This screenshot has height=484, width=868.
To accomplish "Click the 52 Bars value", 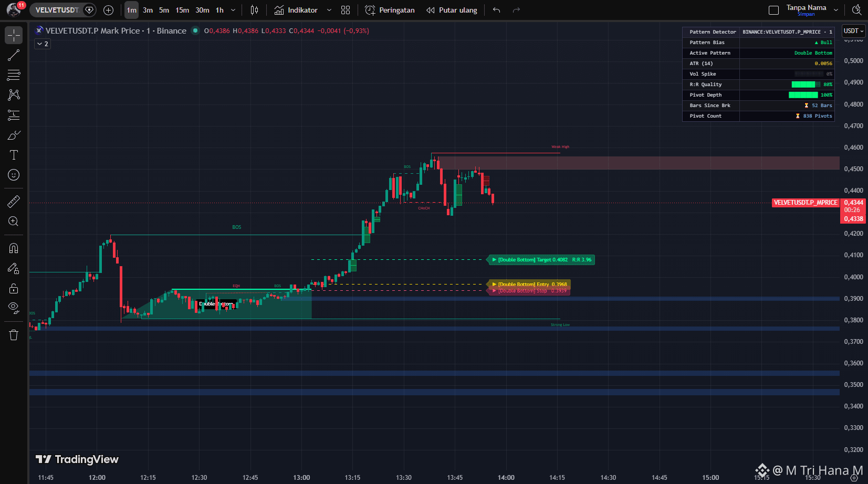I will (819, 106).
